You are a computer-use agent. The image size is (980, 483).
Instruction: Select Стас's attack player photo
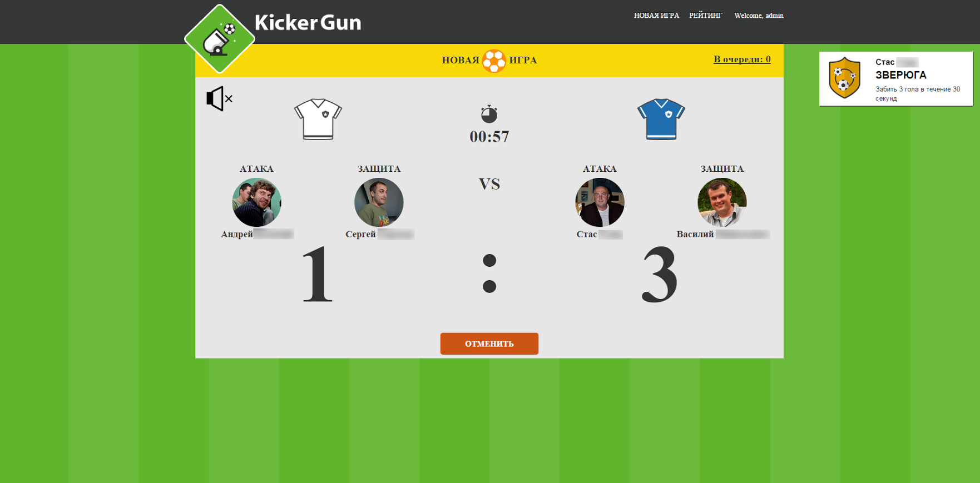click(x=600, y=202)
